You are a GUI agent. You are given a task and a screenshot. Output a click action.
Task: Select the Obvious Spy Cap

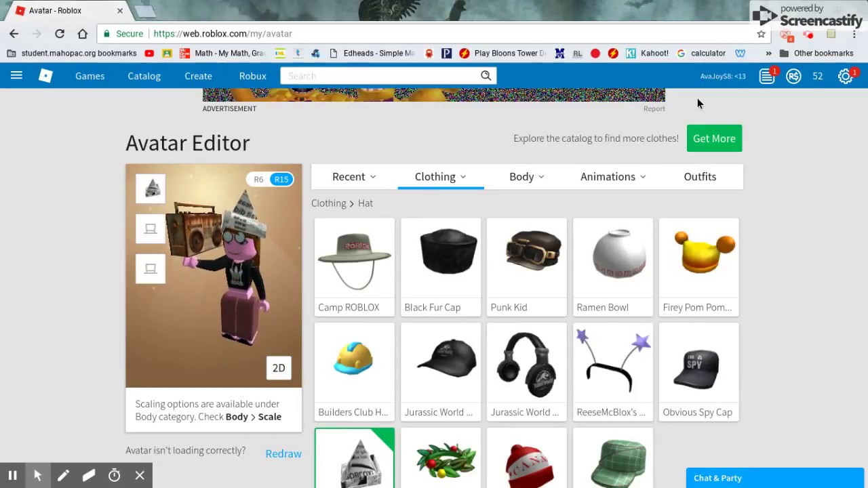pyautogui.click(x=698, y=371)
